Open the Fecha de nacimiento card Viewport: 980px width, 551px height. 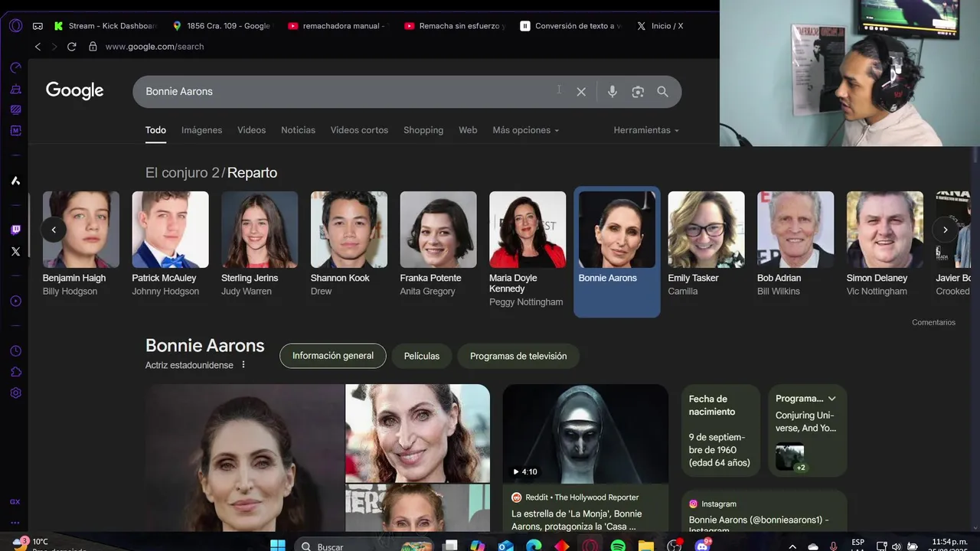pos(720,431)
